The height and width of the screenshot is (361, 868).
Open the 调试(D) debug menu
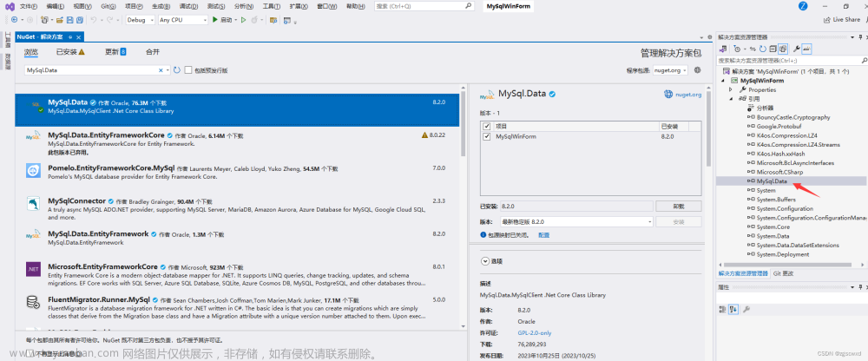[x=190, y=6]
